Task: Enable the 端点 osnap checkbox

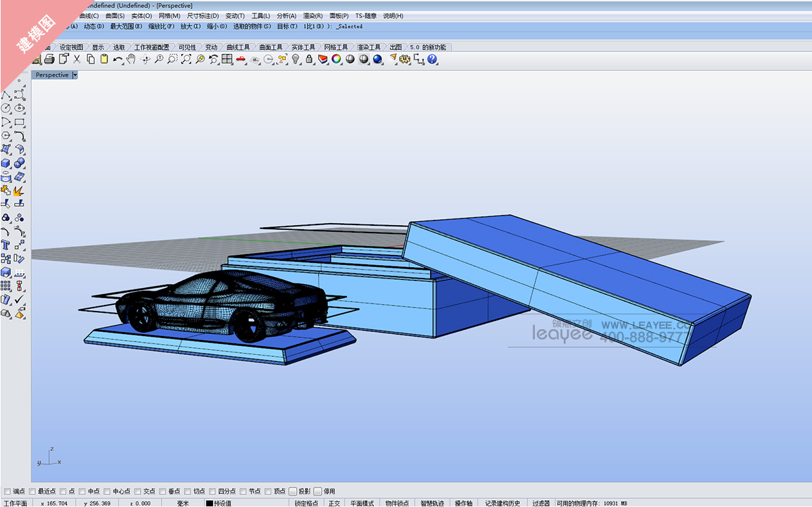Action: [x=7, y=491]
